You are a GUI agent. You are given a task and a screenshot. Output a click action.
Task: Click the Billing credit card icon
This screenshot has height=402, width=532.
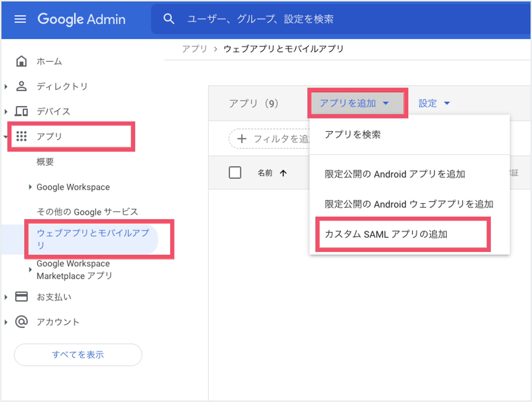pos(21,297)
